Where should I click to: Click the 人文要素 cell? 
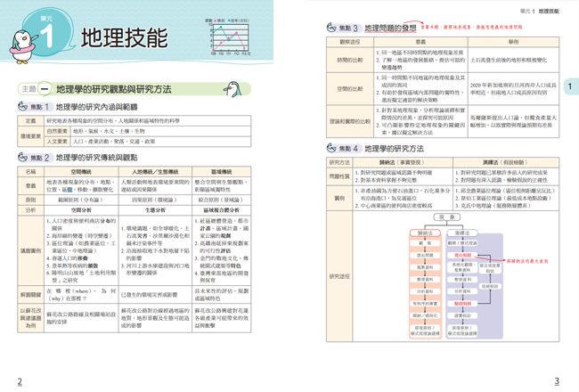[58, 142]
